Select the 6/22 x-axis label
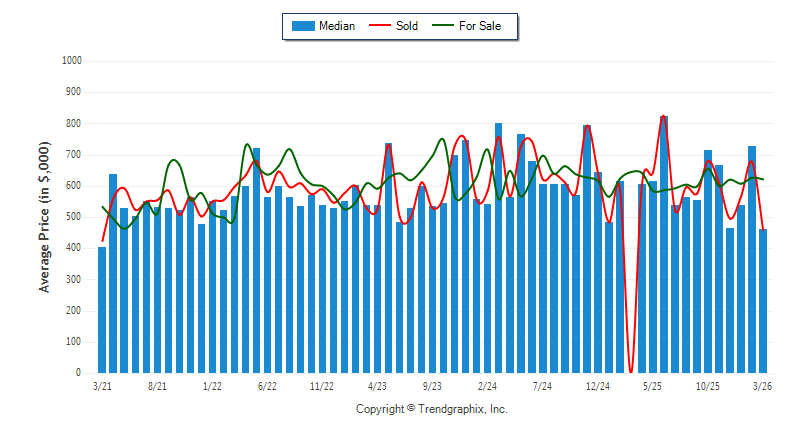The width and height of the screenshot is (800, 434). [x=267, y=385]
